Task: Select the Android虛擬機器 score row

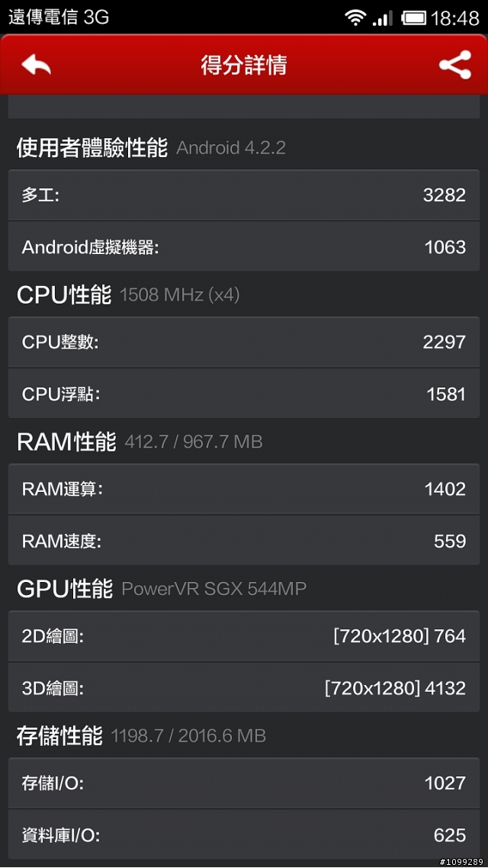Action: (244, 246)
